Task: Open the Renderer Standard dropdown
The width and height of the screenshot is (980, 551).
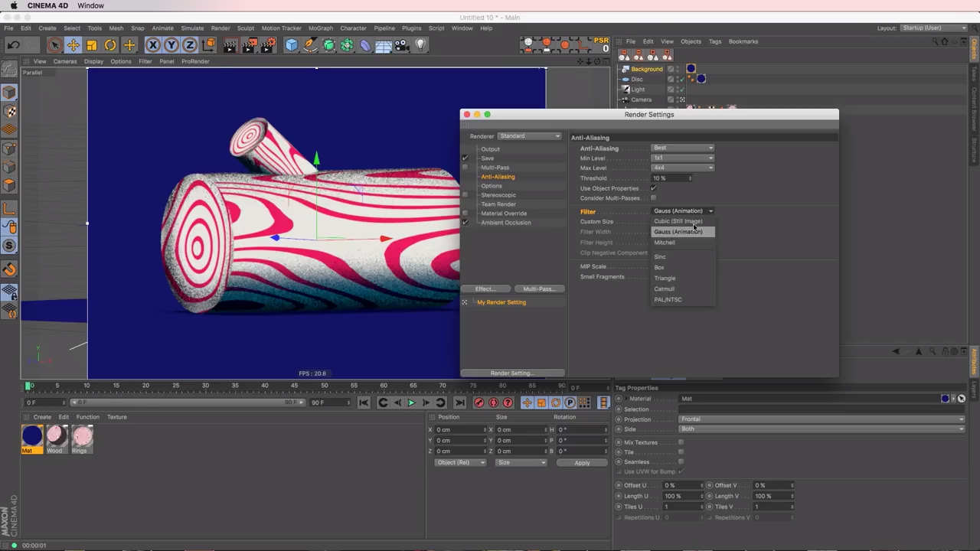Action: tap(529, 136)
